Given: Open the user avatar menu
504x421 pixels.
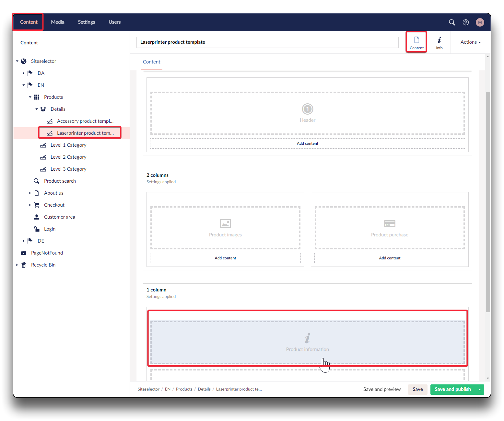Looking at the screenshot, I should [480, 22].
